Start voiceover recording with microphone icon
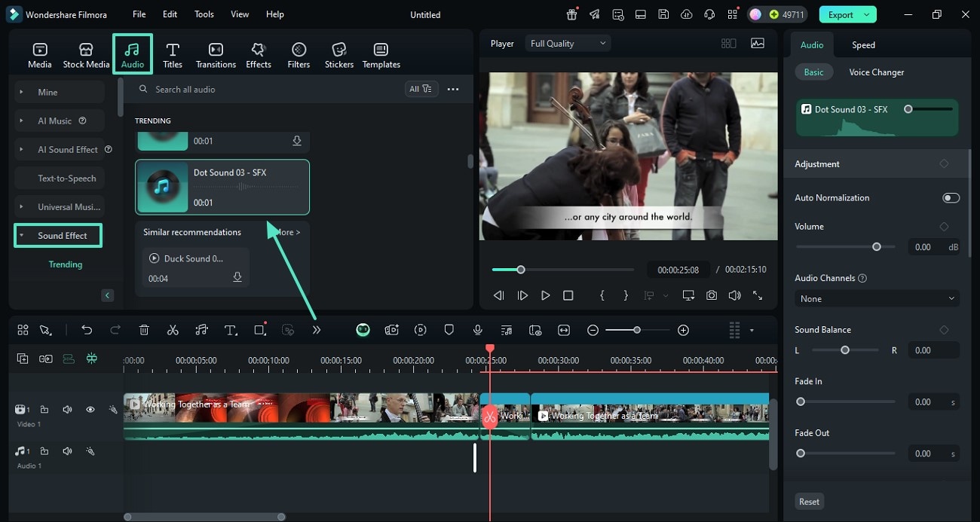 (x=478, y=330)
